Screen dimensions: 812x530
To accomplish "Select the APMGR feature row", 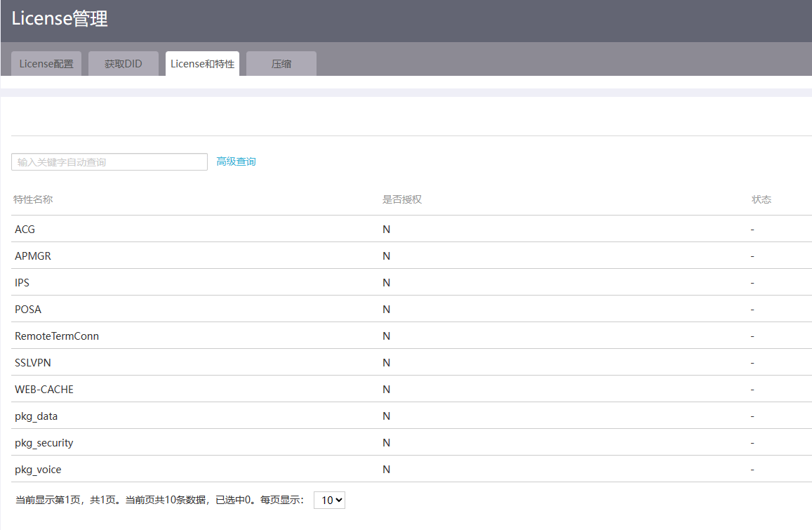I will point(33,256).
